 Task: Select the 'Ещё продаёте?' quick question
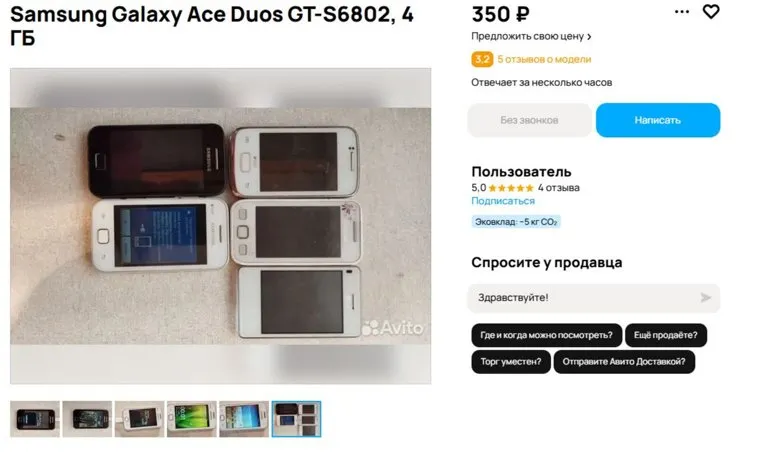click(x=665, y=335)
